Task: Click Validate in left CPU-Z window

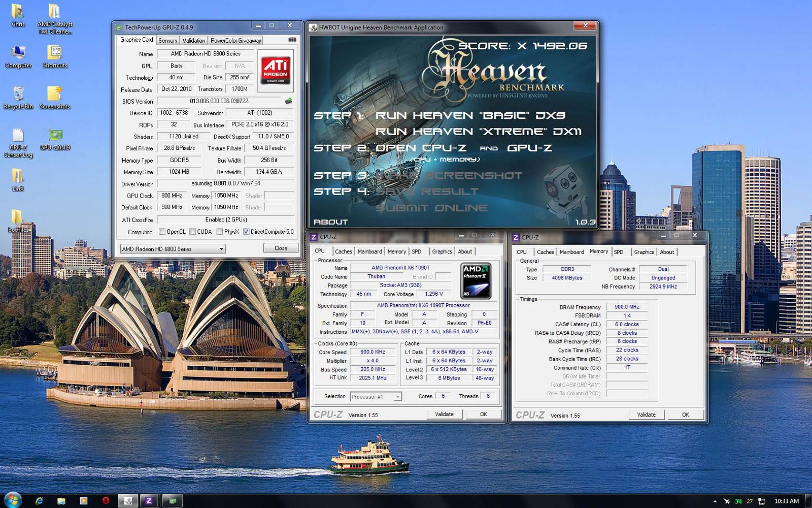Action: (x=444, y=414)
